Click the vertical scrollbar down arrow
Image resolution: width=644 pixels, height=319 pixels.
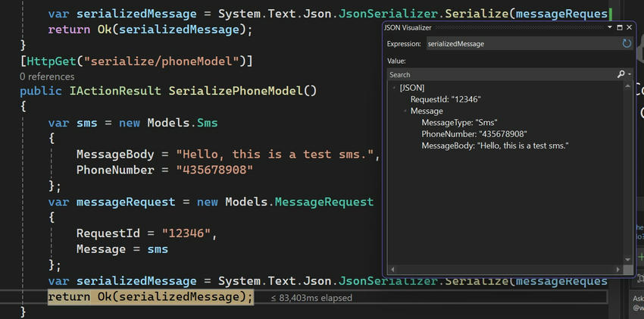click(627, 259)
